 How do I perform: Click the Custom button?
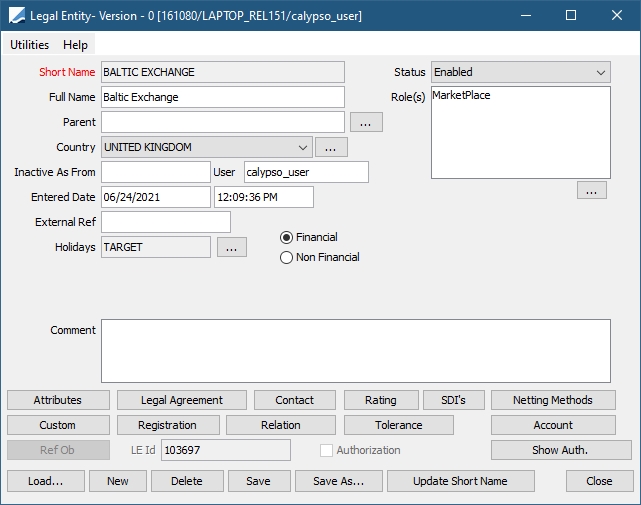58,425
